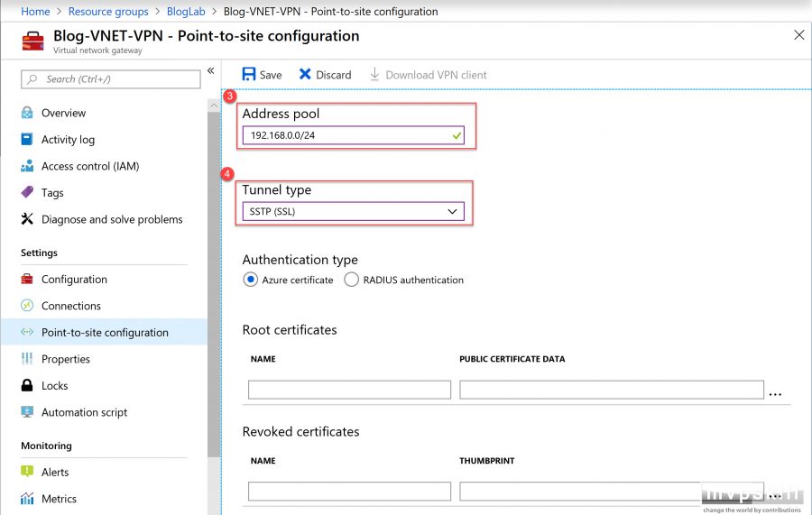Viewport: 812px width, 515px height.
Task: Open Access control (IAM) page
Action: tap(90, 166)
